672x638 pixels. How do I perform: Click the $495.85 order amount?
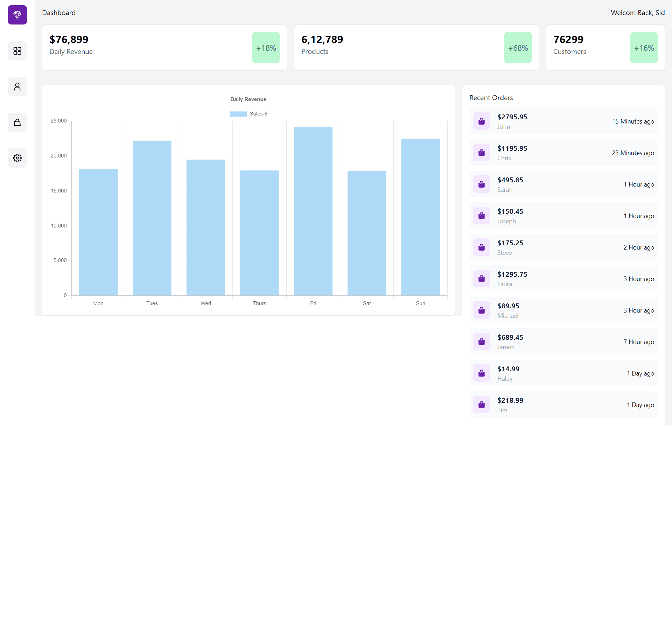coord(510,180)
